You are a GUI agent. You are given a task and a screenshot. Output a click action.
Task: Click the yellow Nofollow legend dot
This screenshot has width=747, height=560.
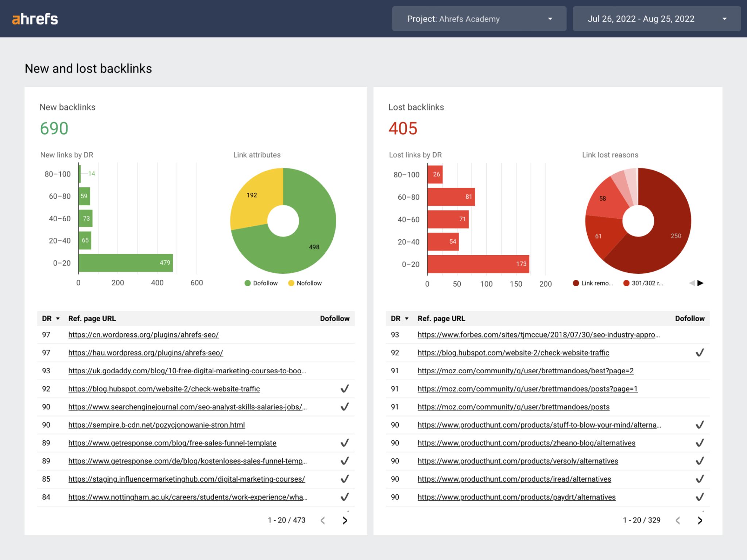[x=291, y=283]
